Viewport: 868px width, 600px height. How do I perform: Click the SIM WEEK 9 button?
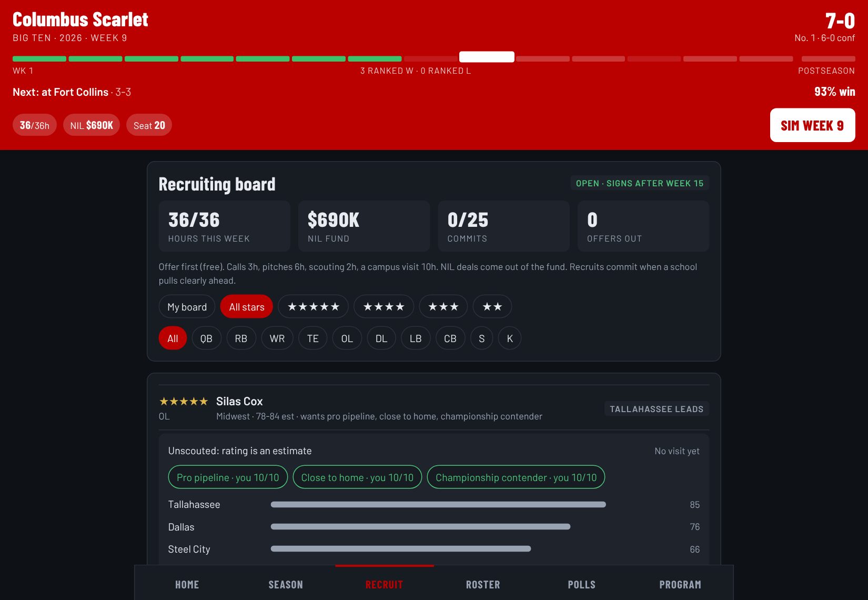pyautogui.click(x=812, y=125)
